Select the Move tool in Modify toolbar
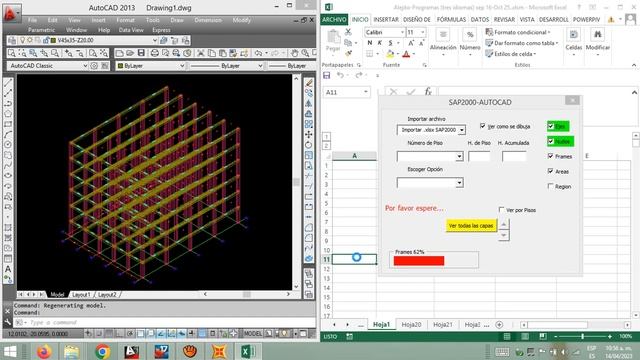640x360 pixels. 309,134
